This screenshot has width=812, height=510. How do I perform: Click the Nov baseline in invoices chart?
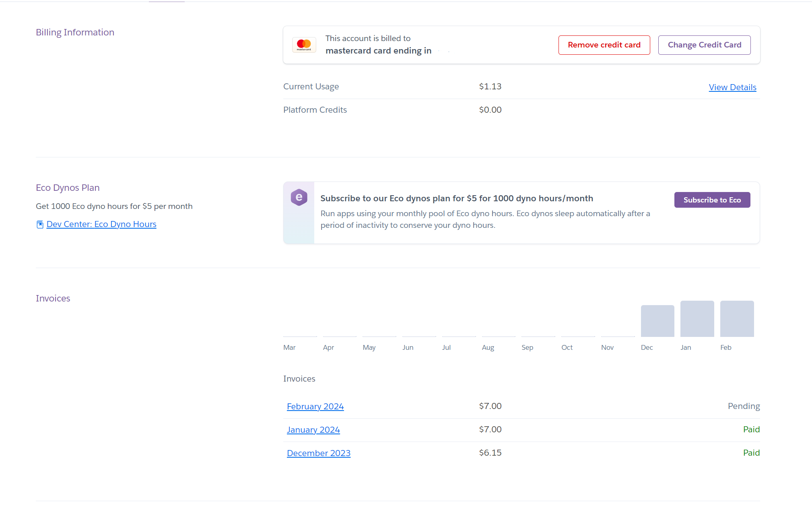(x=617, y=336)
